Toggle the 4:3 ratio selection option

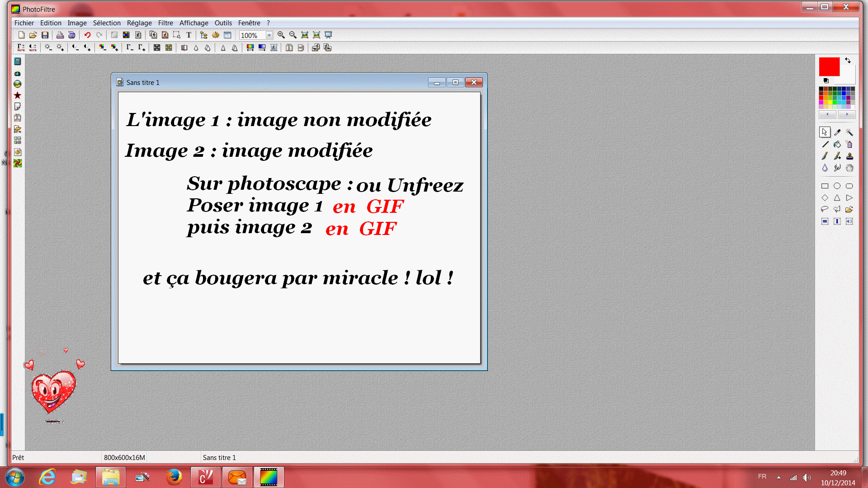coord(849,221)
